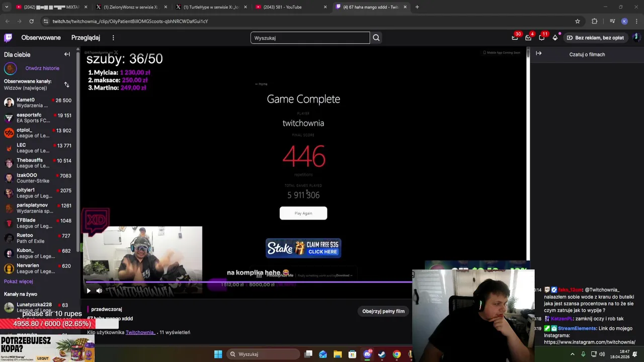The width and height of the screenshot is (644, 362).
Task: Open IzakOOO channel in sidebar
Action: [38, 178]
